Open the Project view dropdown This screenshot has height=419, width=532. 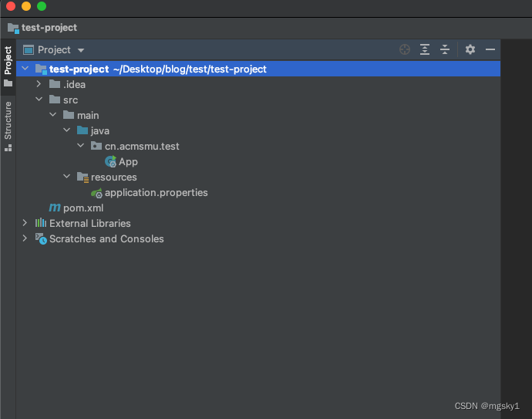[81, 50]
